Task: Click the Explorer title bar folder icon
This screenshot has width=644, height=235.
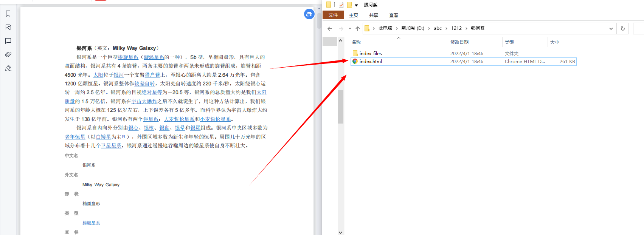Action: tap(329, 5)
